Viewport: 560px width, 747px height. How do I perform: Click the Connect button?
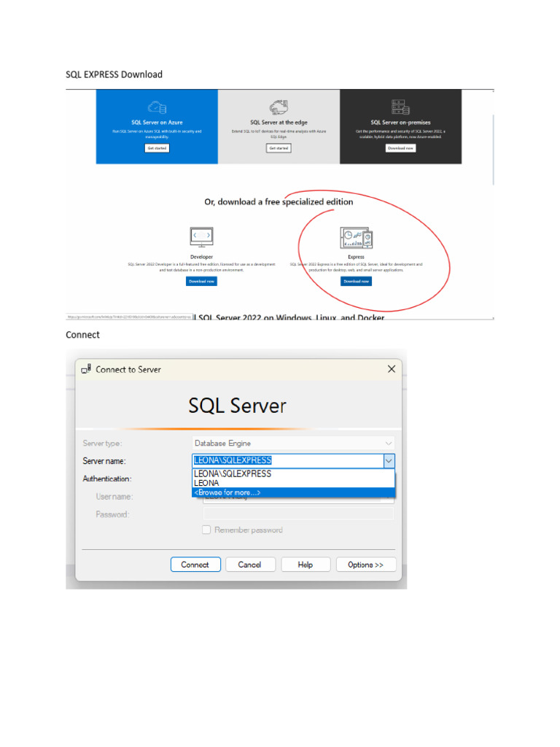[195, 565]
